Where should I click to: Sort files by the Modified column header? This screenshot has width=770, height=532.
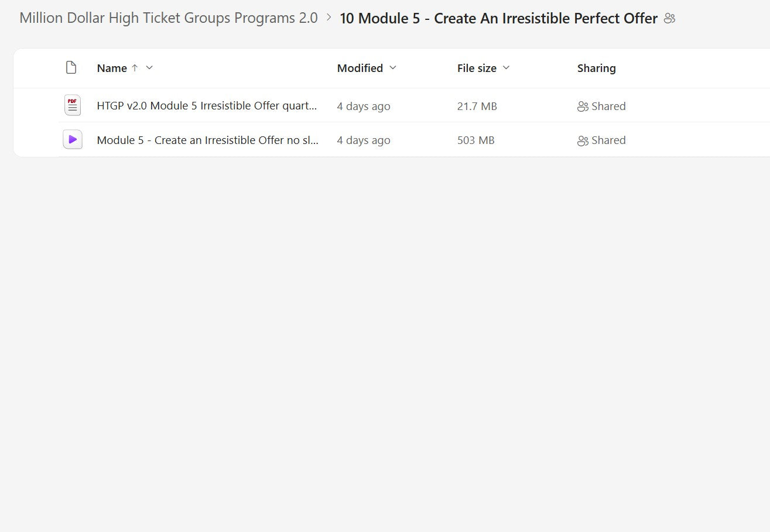point(360,68)
